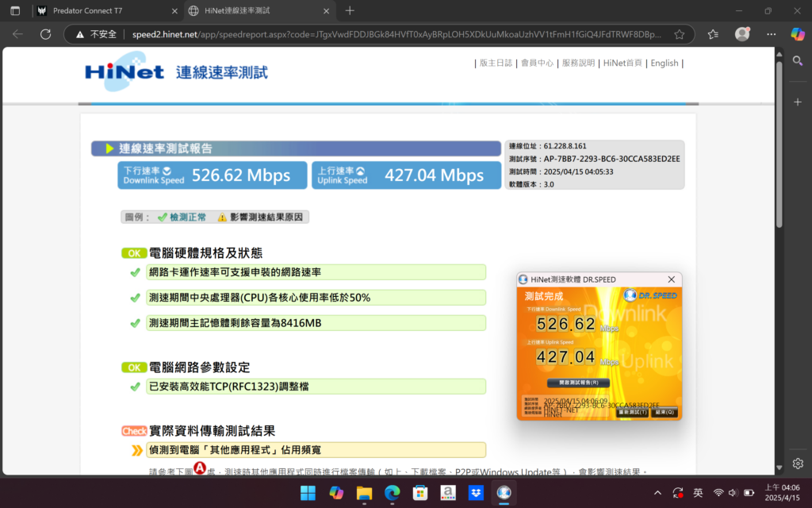Open the 服務說明 service description link

[x=578, y=63]
